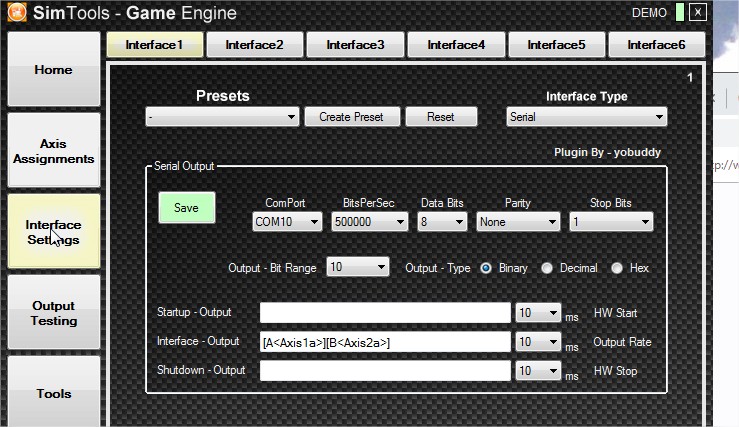739x427 pixels.
Task: Open the Axis Assignments section
Action: coord(54,150)
